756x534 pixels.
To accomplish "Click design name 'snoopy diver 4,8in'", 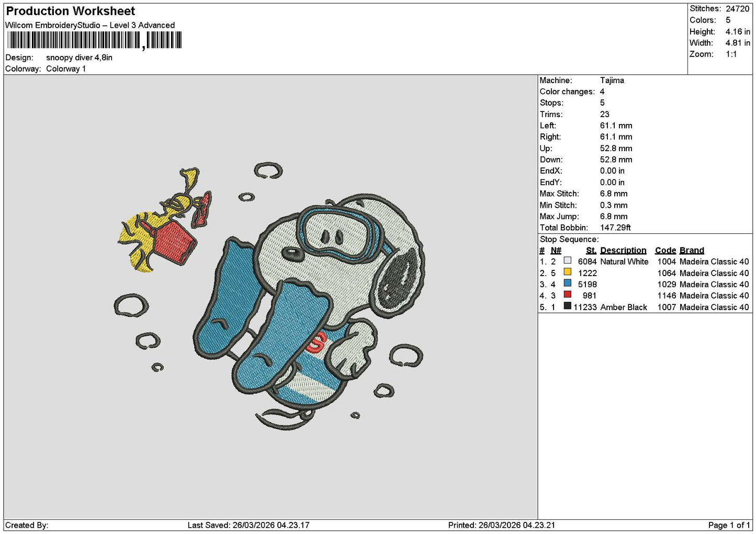I will (x=79, y=58).
